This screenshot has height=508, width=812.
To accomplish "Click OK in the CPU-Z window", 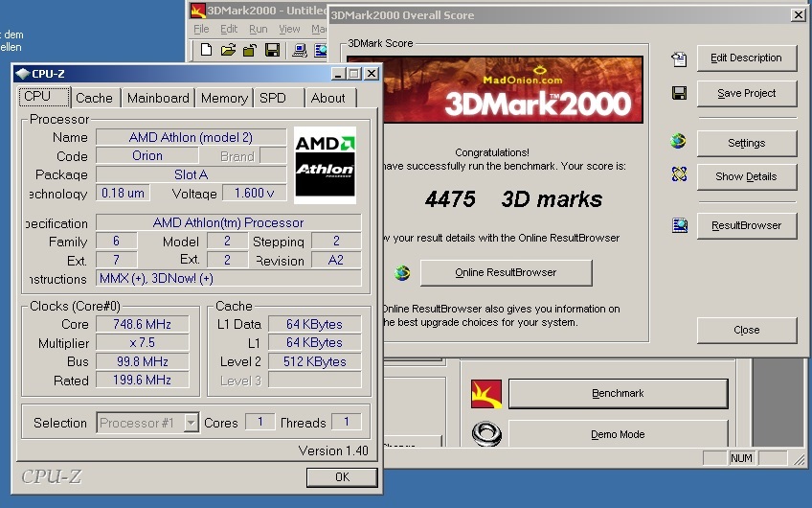I will 342,477.
